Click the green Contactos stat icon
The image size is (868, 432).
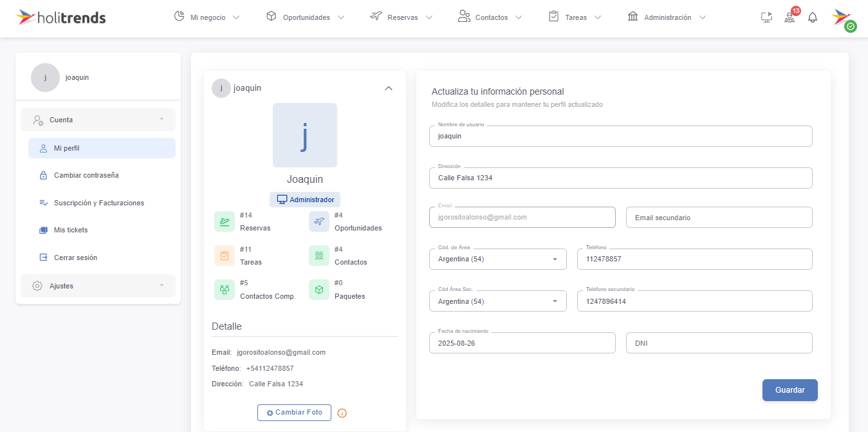[319, 256]
